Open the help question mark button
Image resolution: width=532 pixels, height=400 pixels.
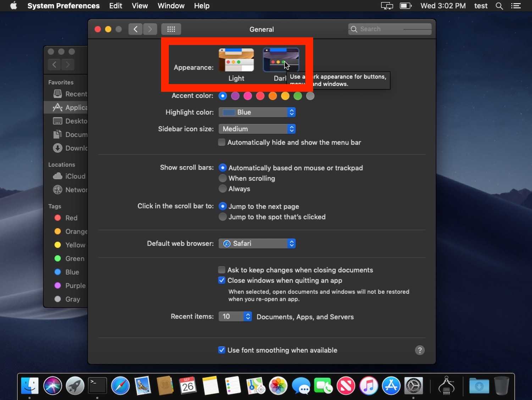[420, 350]
